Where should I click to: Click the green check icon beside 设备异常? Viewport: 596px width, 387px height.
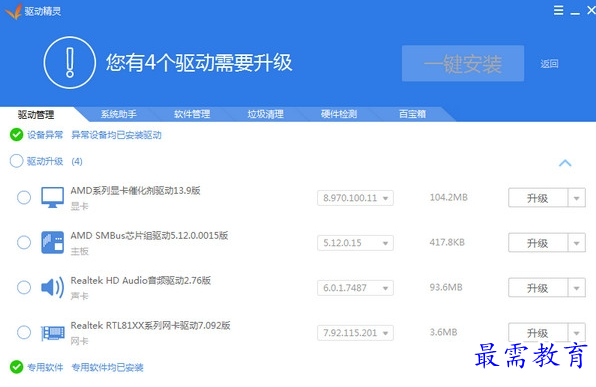16,135
